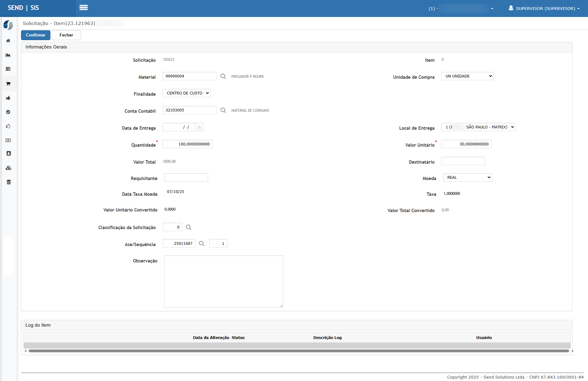This screenshot has width=588, height=381.
Task: Open the Data de Entrega calendar picker
Action: point(199,128)
